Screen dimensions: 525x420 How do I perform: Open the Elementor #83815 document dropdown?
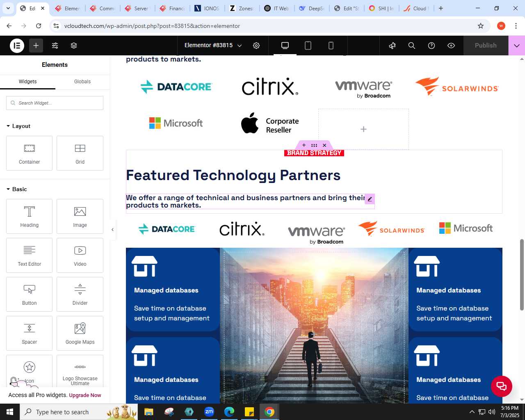click(x=213, y=46)
